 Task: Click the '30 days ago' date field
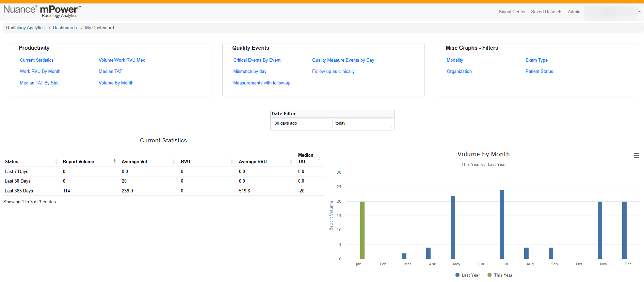point(301,123)
